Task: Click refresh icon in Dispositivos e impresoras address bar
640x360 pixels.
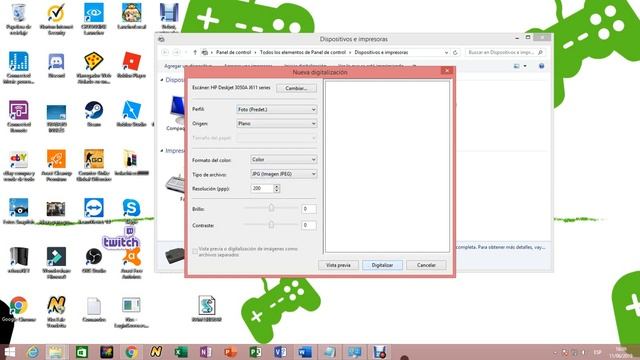Action: pyautogui.click(x=455, y=52)
